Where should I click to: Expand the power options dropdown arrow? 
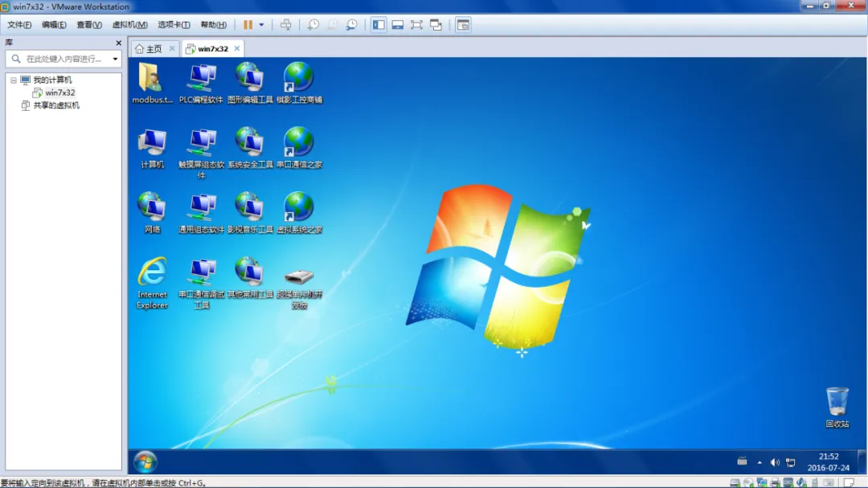pos(261,25)
